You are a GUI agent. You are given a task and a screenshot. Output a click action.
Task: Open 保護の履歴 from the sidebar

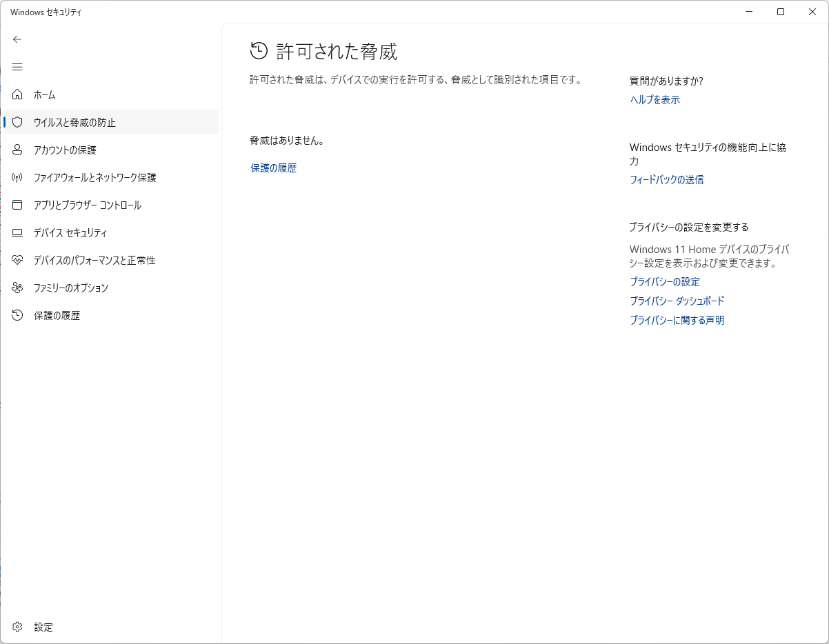(x=57, y=315)
